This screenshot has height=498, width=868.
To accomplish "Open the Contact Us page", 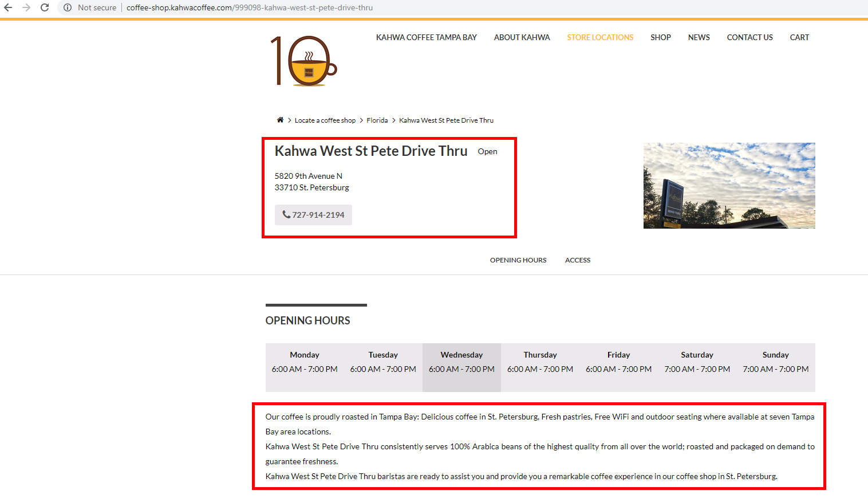I will coord(749,37).
